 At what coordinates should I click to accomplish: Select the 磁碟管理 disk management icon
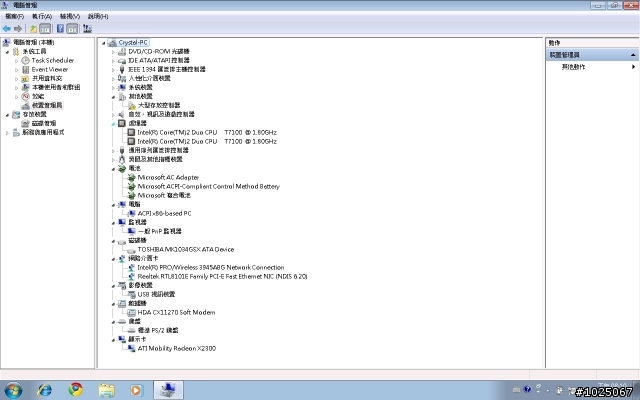25,123
